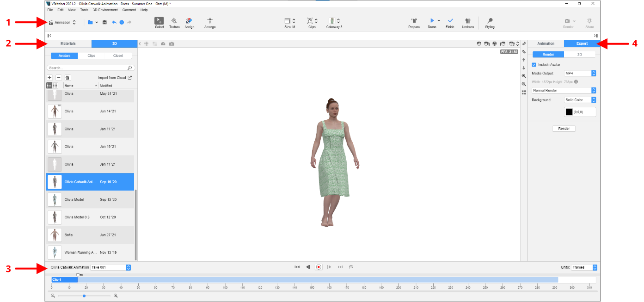This screenshot has width=644, height=302.
Task: Select the Render export mode
Action: pyautogui.click(x=548, y=55)
